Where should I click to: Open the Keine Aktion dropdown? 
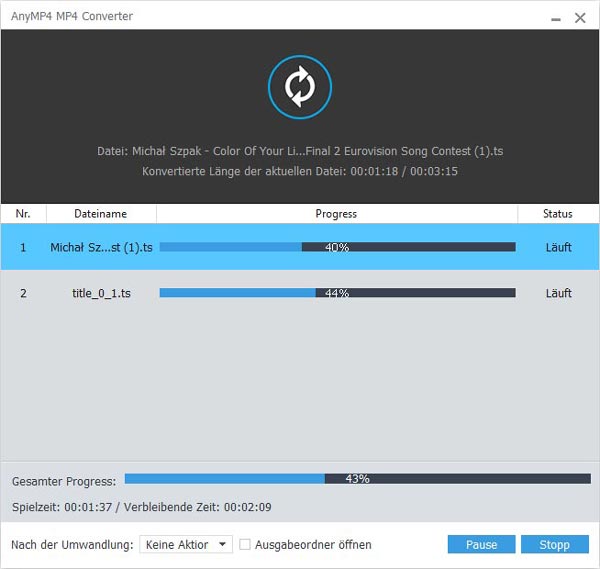coord(186,544)
